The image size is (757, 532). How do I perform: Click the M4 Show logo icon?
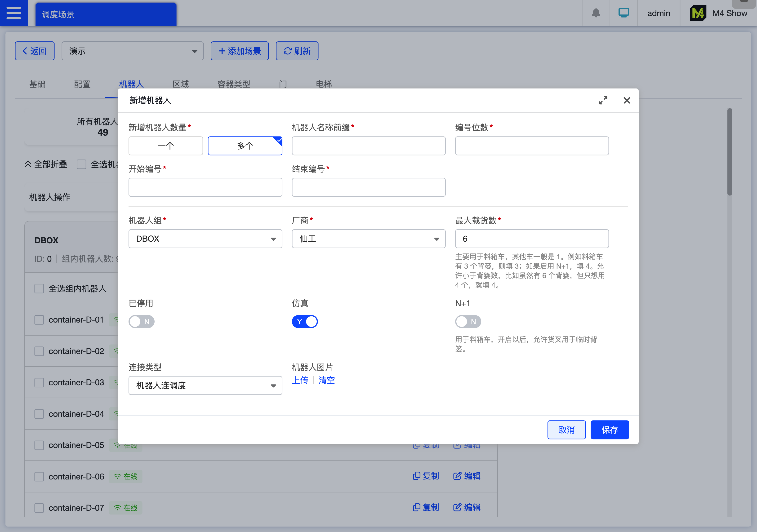pos(698,13)
